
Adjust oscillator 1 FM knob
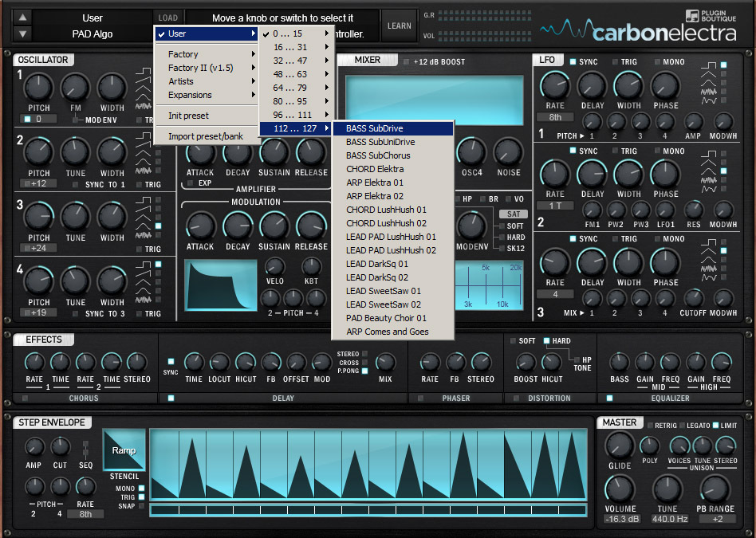(x=75, y=88)
